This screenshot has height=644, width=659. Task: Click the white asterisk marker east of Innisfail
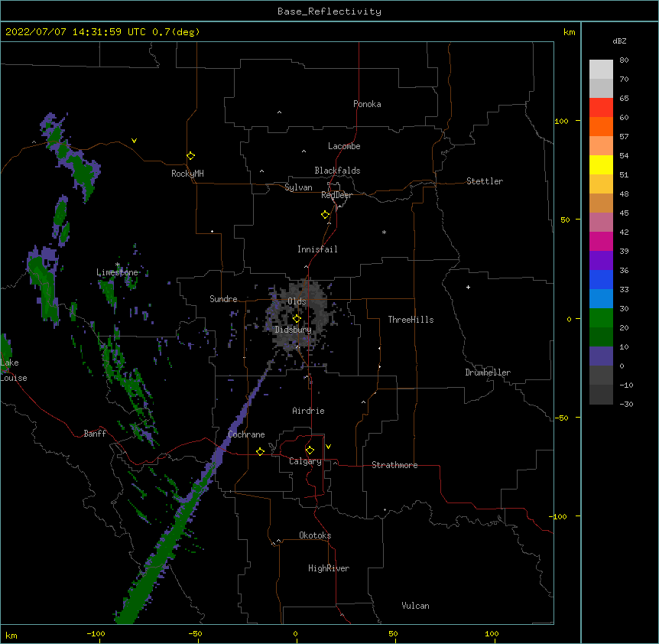pos(384,232)
